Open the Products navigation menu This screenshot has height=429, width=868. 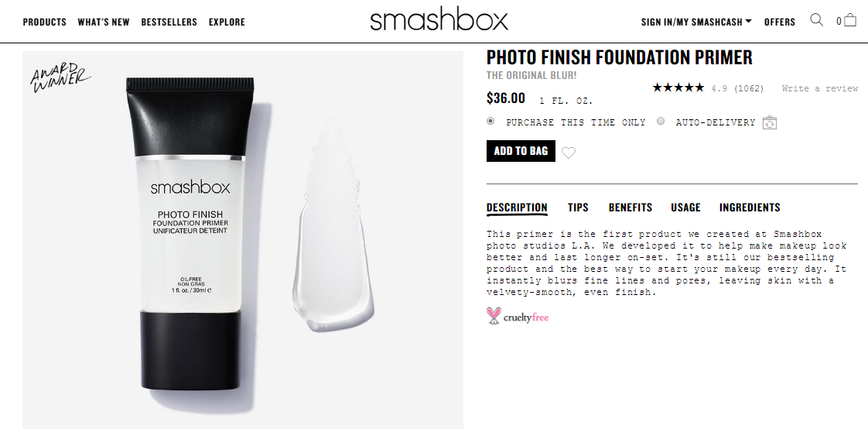click(44, 22)
